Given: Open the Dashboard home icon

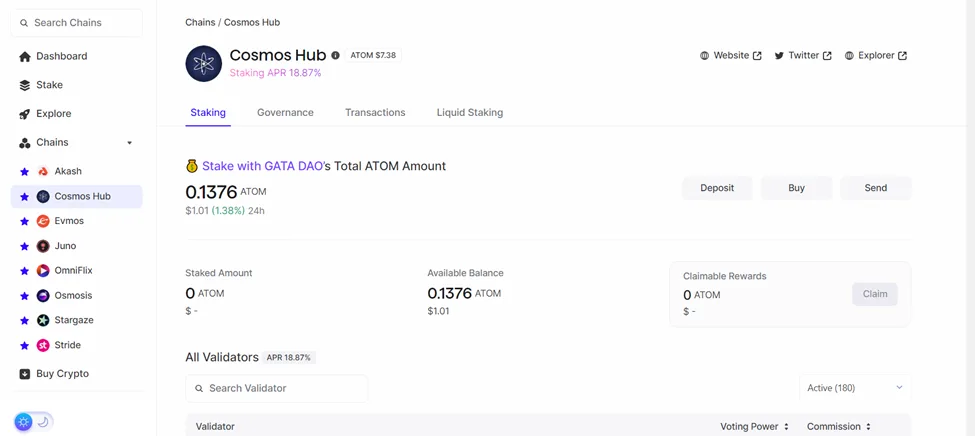Looking at the screenshot, I should (x=25, y=57).
